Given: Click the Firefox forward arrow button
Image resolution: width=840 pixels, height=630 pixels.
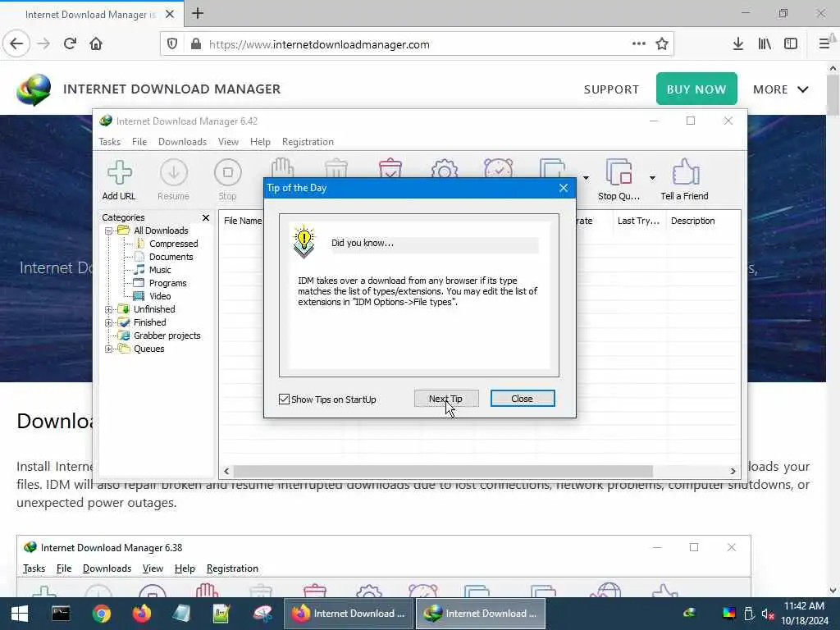Looking at the screenshot, I should click(44, 44).
